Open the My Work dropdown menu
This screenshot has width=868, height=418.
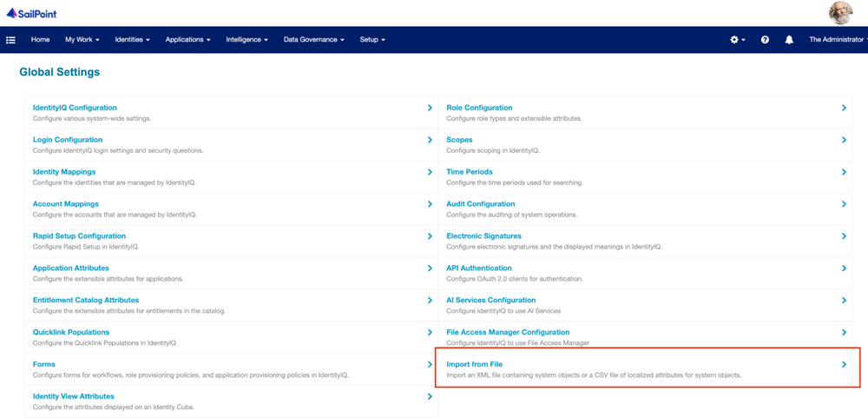coord(82,40)
